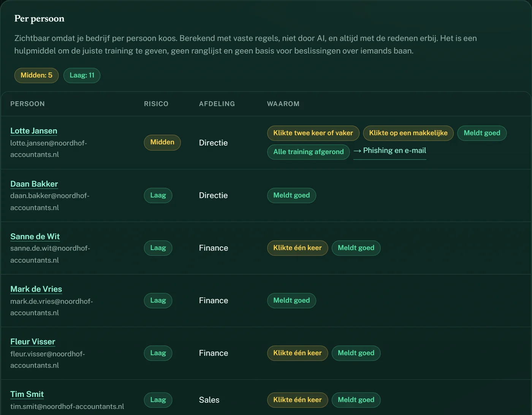The image size is (532, 415).
Task: Follow the 'Phishing en e-mail' training link
Action: click(x=389, y=151)
